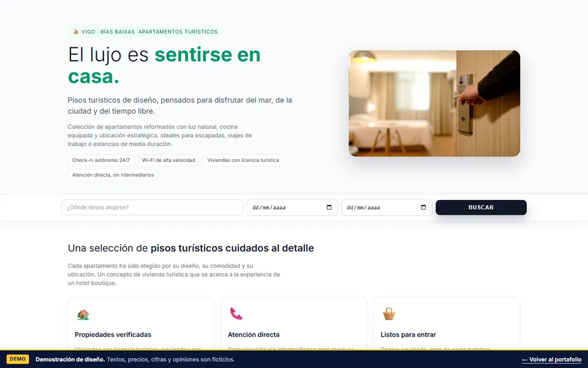
Task: Click the 'Listos para entrar' card title
Action: click(408, 335)
